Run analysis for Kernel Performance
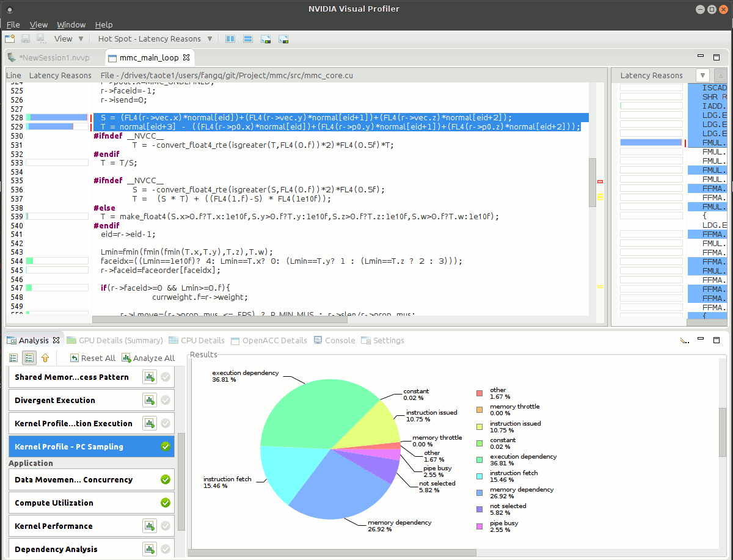Screen dimensions: 733x560 coord(149,526)
